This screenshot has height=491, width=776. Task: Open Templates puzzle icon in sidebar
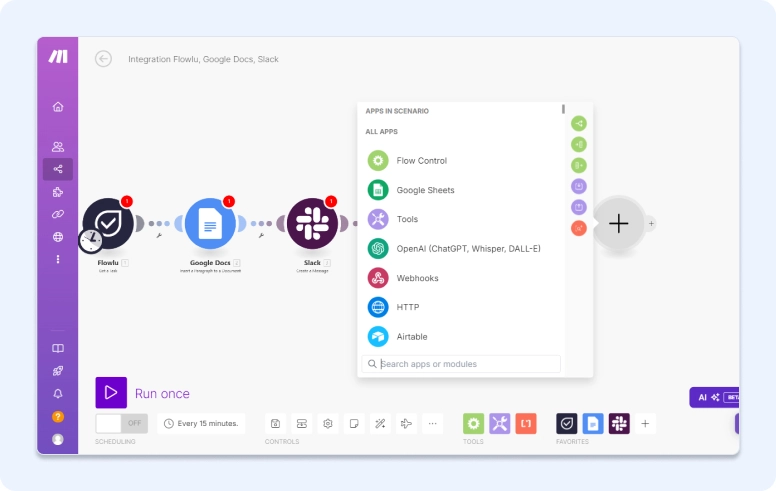coord(58,192)
